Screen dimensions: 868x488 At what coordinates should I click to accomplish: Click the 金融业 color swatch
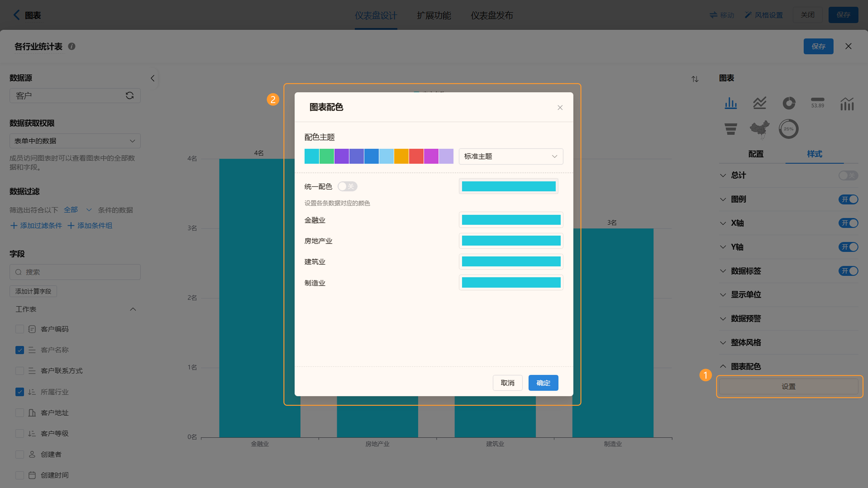point(511,220)
